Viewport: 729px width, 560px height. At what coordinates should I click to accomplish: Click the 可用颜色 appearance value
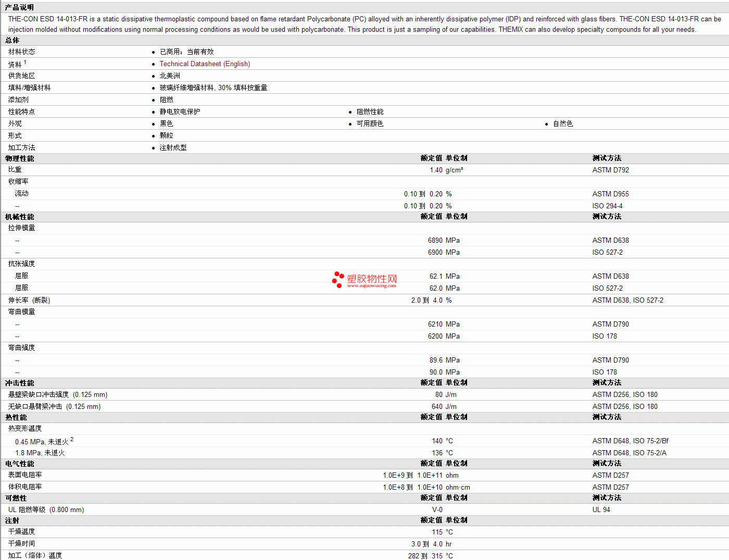tap(370, 123)
